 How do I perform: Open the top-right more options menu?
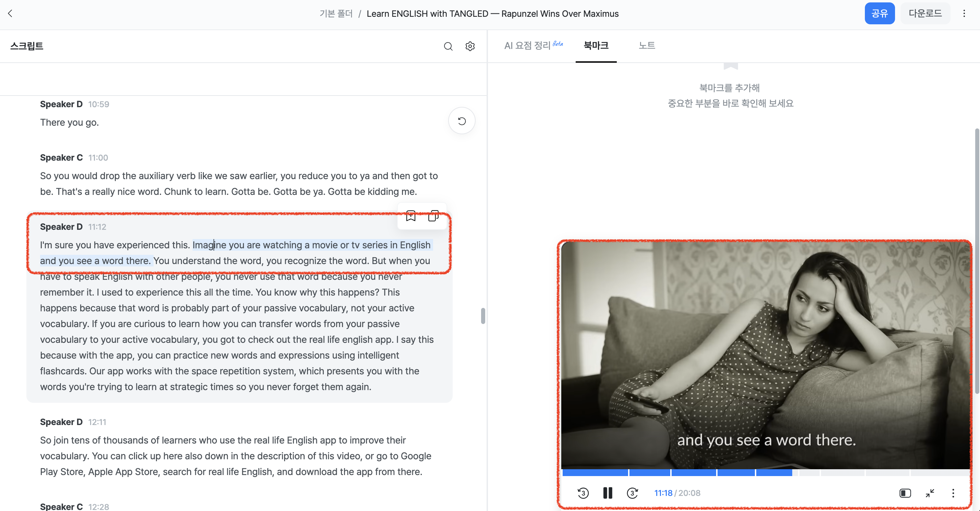click(x=964, y=14)
